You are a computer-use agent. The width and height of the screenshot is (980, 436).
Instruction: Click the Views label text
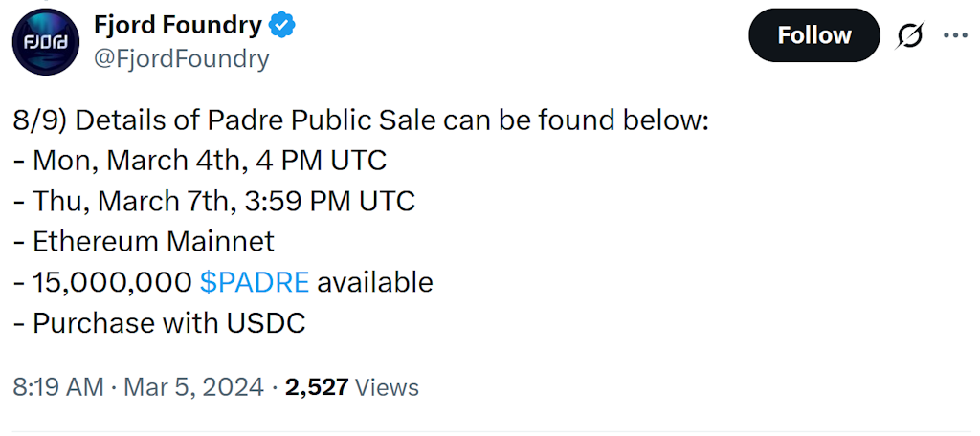point(387,387)
